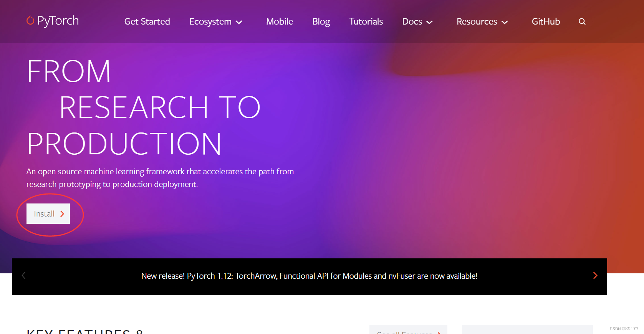Click the See all Features button
The height and width of the screenshot is (334, 644).
click(408, 330)
